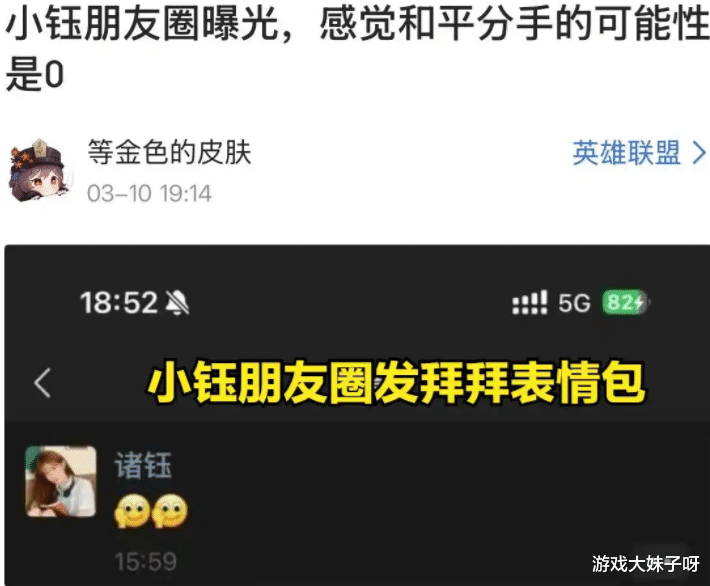Click the 游戏大妹子呀 watermark
Screen dimensions: 710x586
tap(645, 564)
